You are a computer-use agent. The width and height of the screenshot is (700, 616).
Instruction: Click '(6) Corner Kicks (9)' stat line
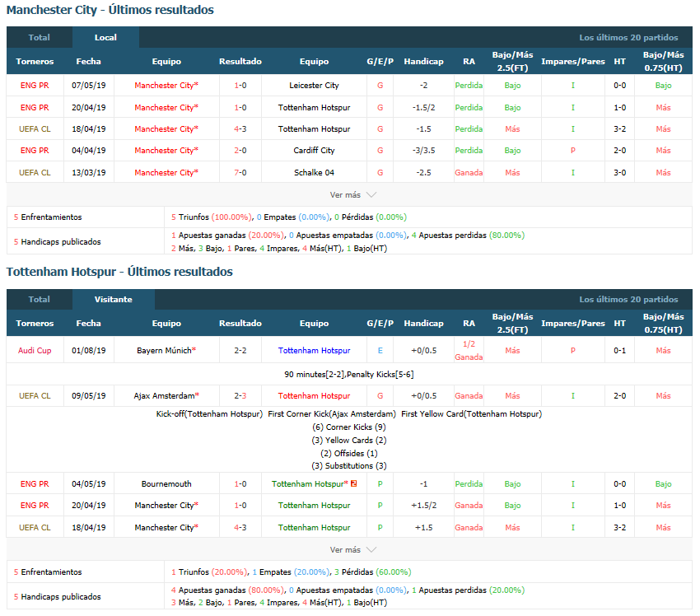[349, 427]
